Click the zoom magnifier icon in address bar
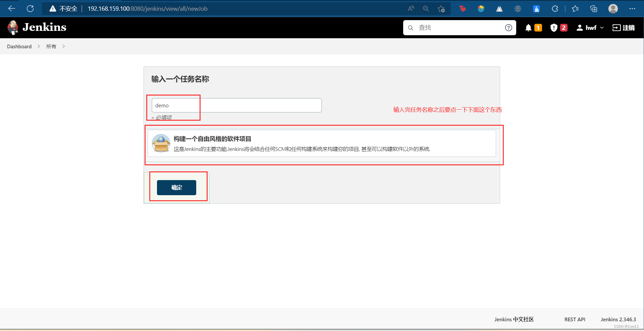644x331 pixels. click(426, 9)
